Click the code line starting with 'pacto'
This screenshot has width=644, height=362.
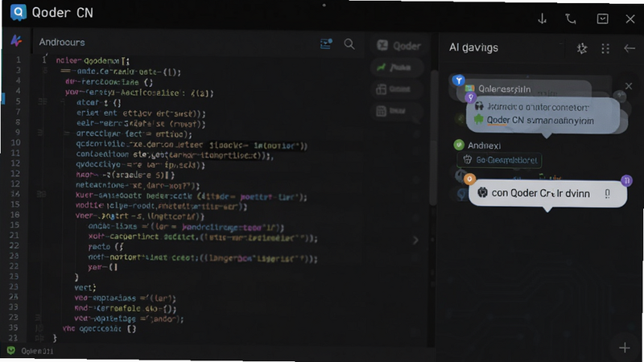(106, 247)
